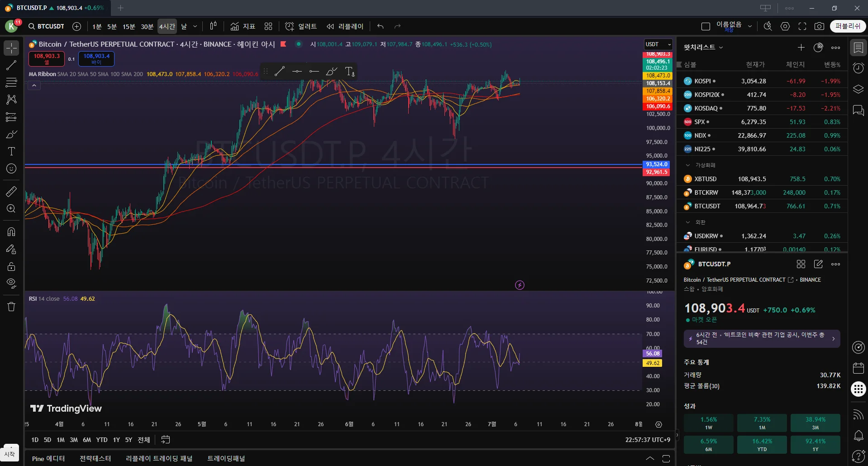Click the red 셀 sell button

[47, 59]
